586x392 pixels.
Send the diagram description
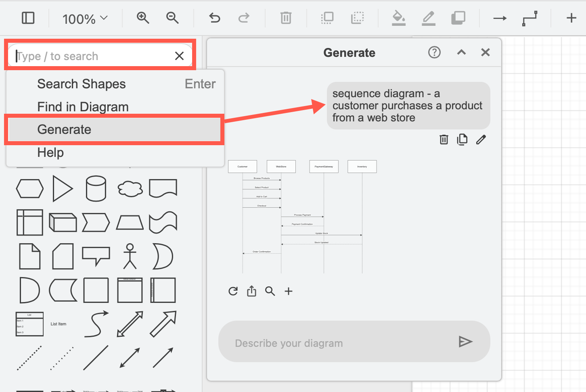(x=466, y=342)
